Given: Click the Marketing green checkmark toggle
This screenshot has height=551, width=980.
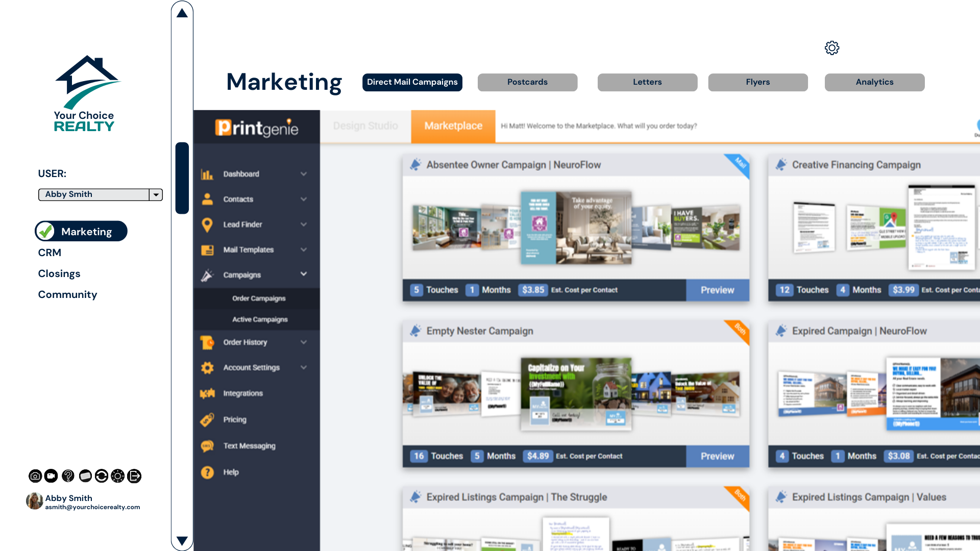Looking at the screenshot, I should coord(45,231).
